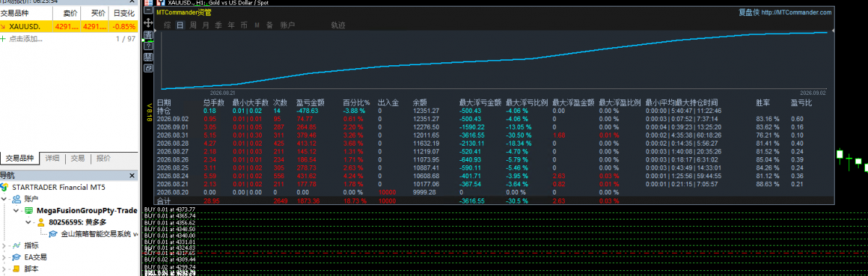Click the 累 icon in side toolbar
The width and height of the screenshot is (868, 276).
(148, 57)
